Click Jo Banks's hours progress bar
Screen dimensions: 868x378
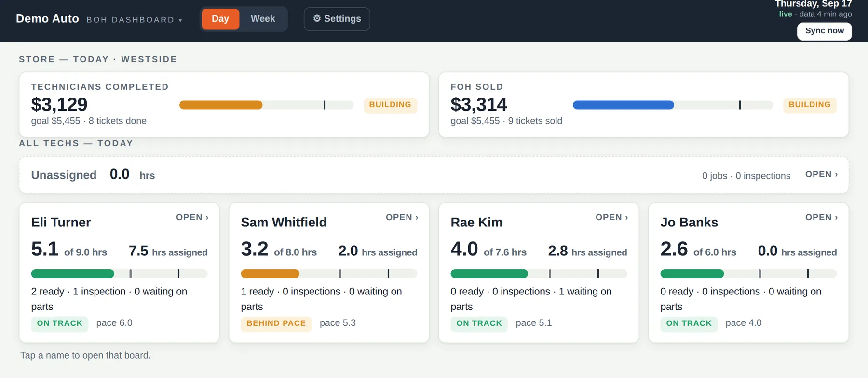click(x=748, y=274)
